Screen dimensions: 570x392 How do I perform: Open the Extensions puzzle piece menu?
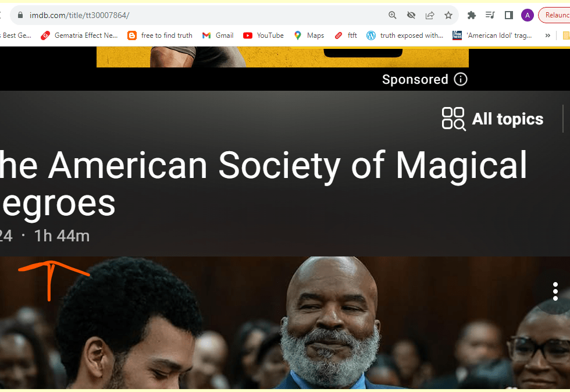coord(472,15)
